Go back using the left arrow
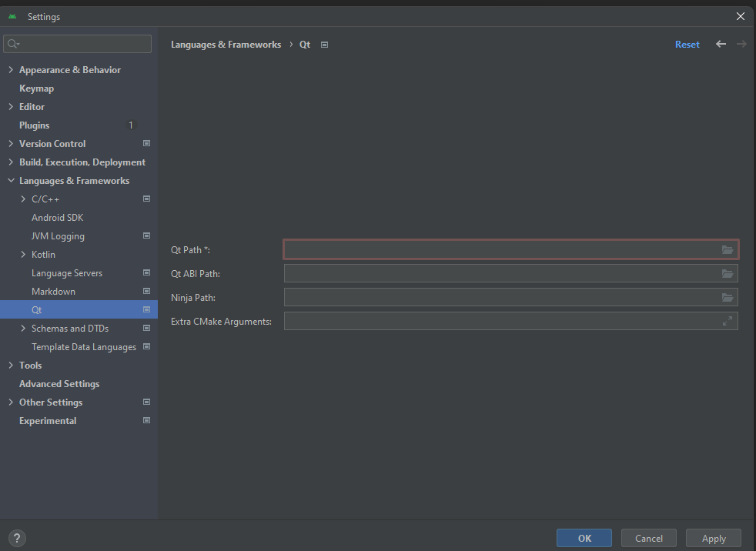The height and width of the screenshot is (551, 756). tap(721, 44)
